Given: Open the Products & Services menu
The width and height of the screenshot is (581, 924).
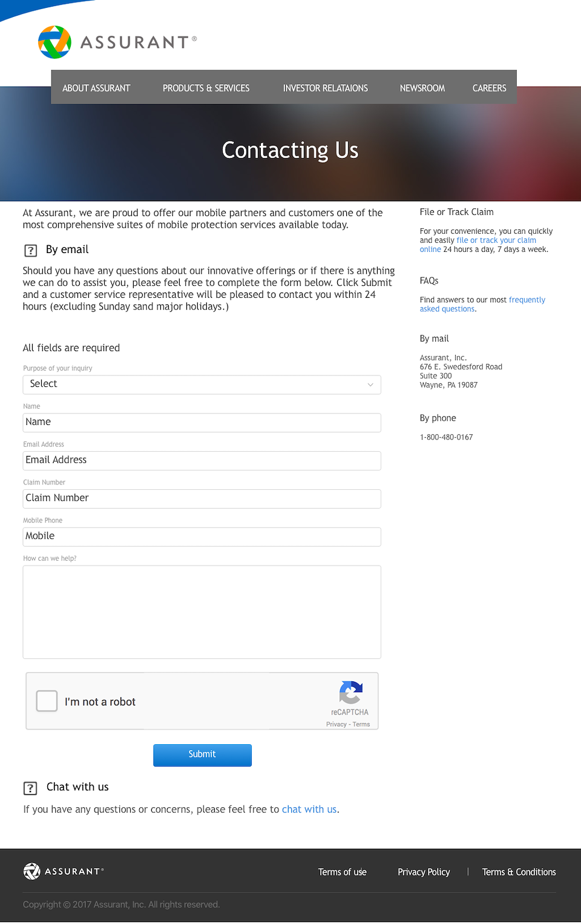Looking at the screenshot, I should tap(206, 88).
